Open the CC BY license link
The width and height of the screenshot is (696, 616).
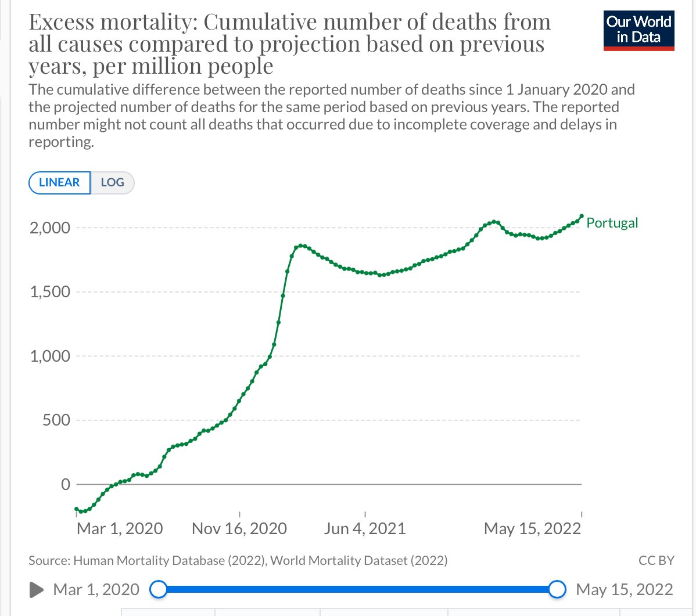point(656,560)
